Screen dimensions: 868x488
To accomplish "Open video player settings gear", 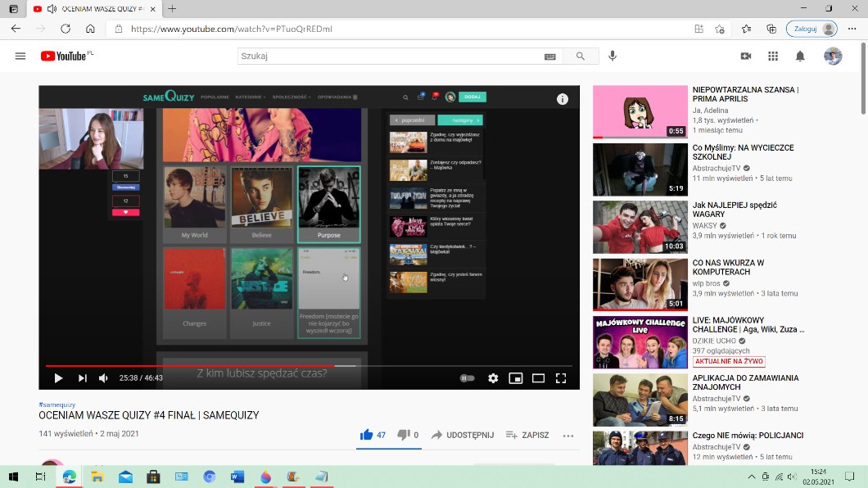I will tap(493, 378).
